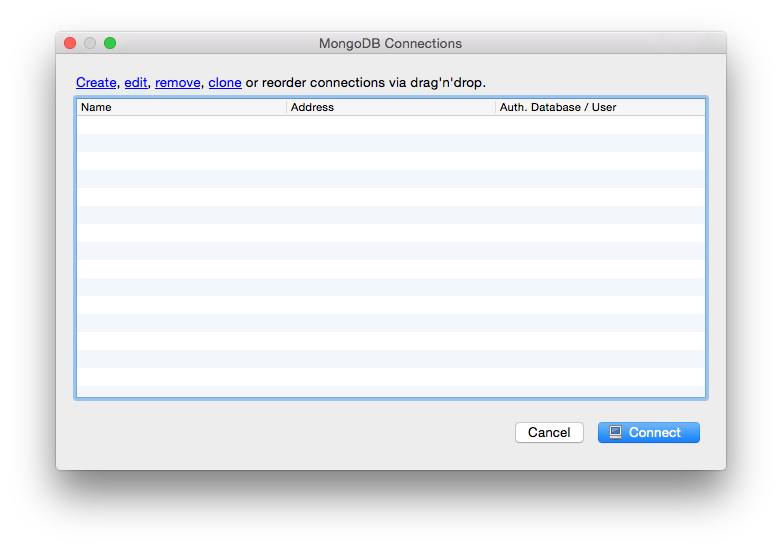Close the MongoDB Connections window

pos(70,43)
